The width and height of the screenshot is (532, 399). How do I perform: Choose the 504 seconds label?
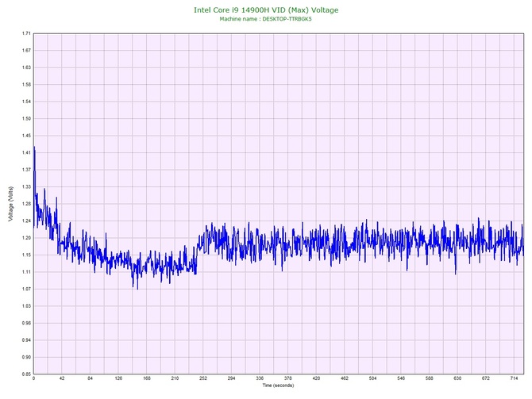tap(372, 378)
